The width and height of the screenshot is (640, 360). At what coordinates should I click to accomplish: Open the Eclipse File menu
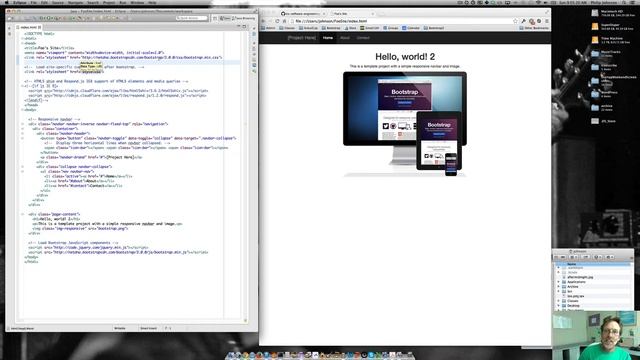click(x=34, y=2)
